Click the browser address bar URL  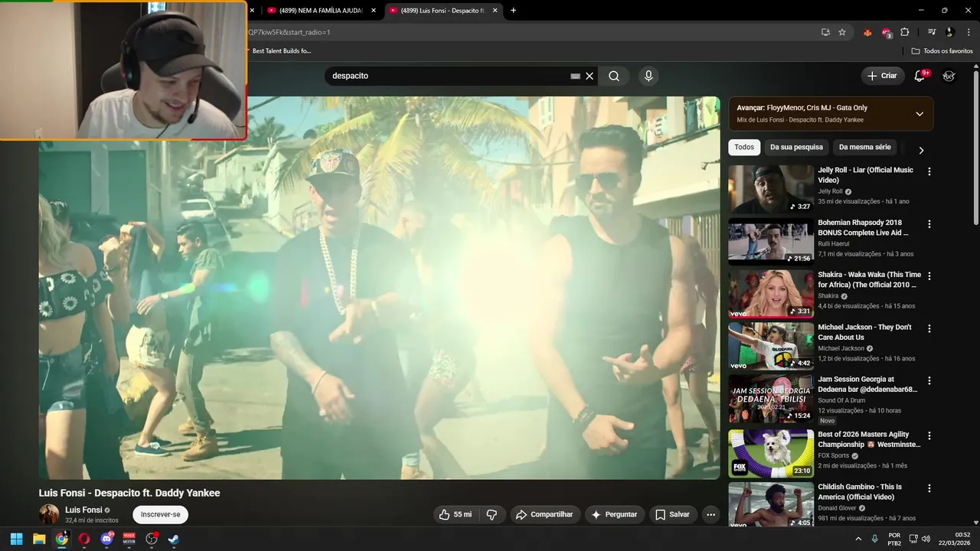point(528,32)
